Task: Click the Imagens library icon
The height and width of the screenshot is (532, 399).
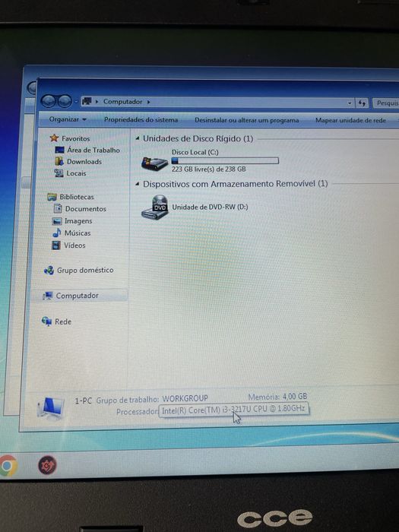Action: click(x=57, y=221)
